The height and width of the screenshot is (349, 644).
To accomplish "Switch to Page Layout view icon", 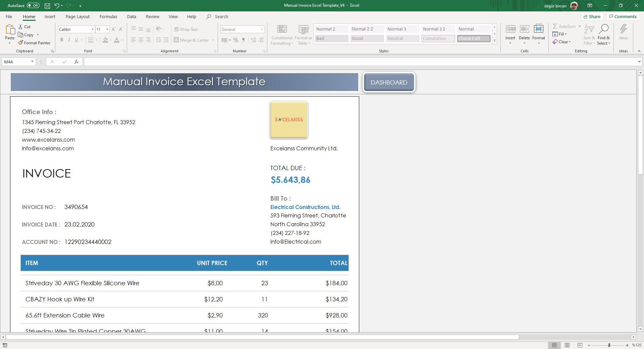I will pyautogui.click(x=567, y=345).
